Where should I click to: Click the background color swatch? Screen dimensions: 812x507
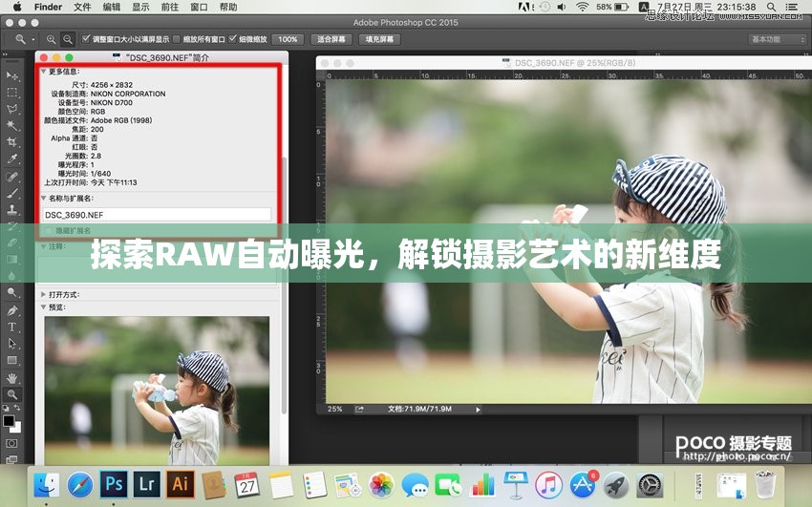(17, 428)
